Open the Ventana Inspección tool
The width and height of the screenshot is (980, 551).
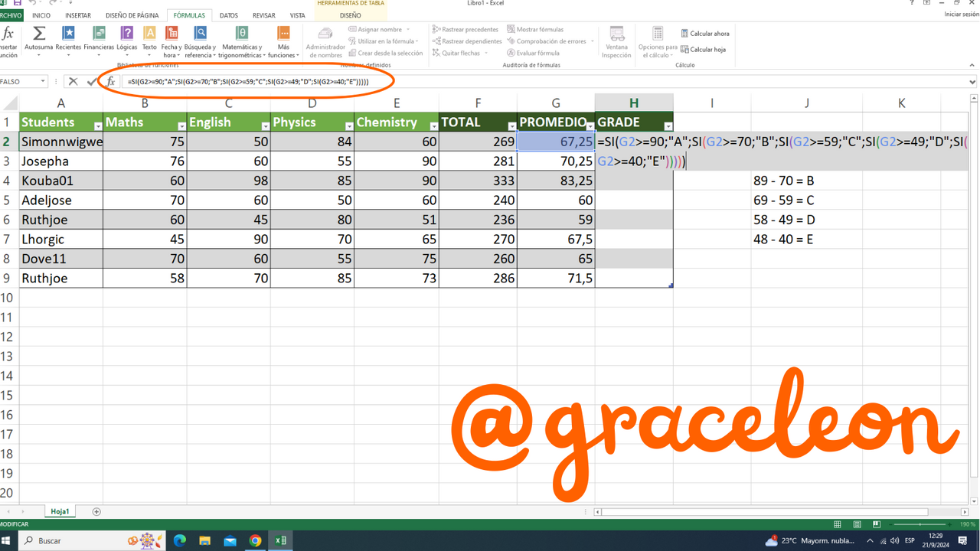point(616,41)
